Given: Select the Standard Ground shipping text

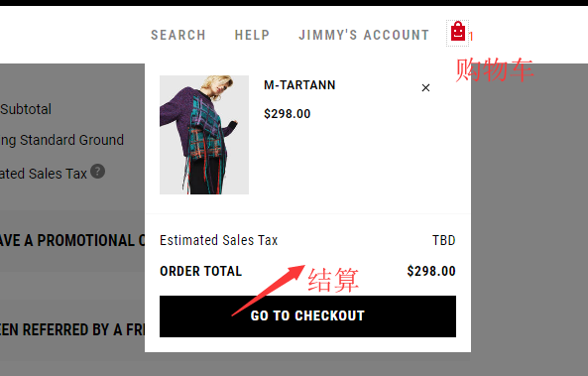Looking at the screenshot, I should 71,140.
